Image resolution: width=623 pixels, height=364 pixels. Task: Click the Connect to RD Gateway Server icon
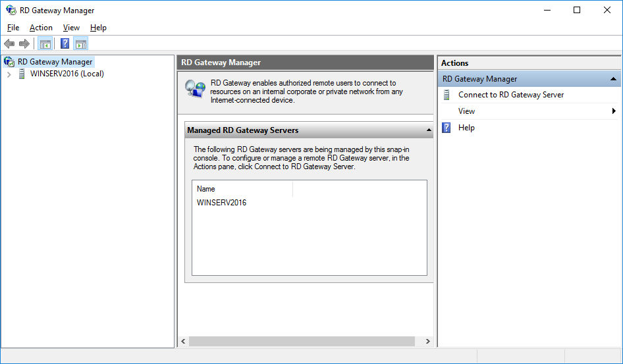point(447,95)
